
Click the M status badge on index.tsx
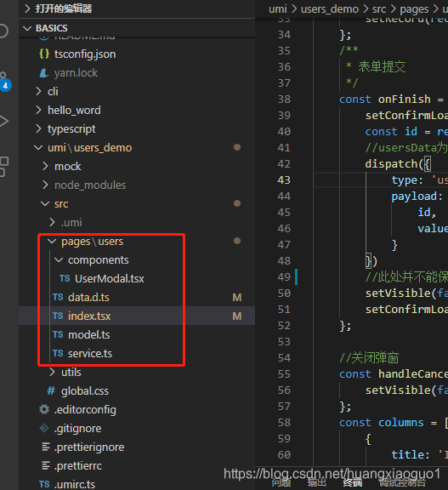[237, 316]
